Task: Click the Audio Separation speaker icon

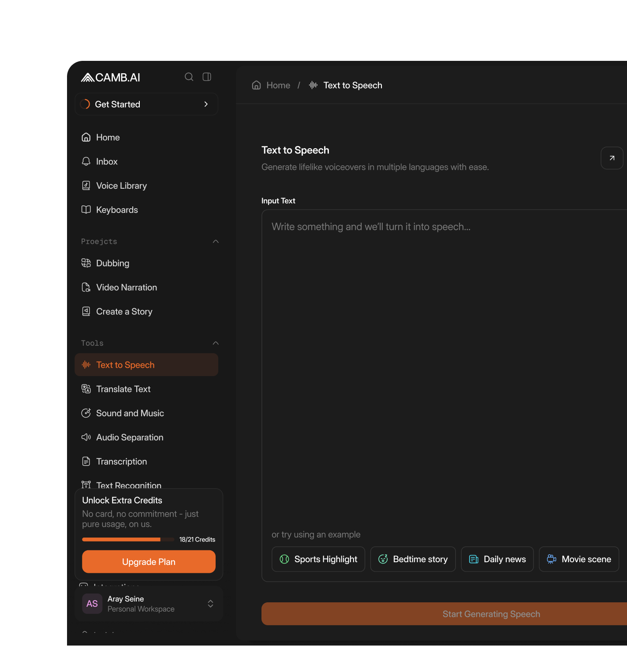Action: click(86, 437)
